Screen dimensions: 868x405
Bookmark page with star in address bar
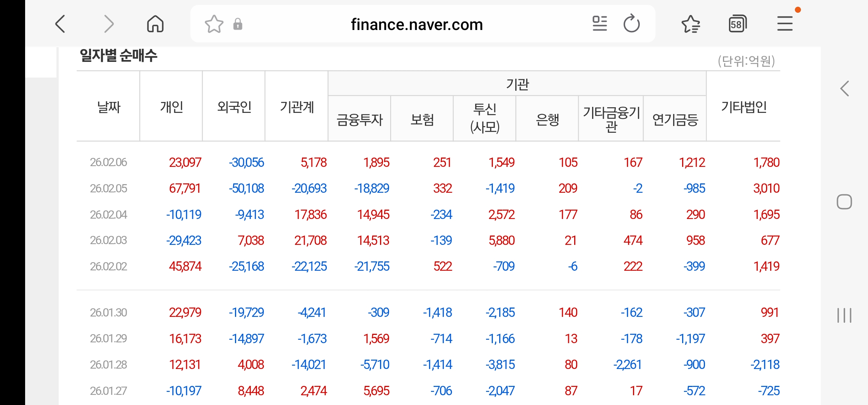click(214, 24)
